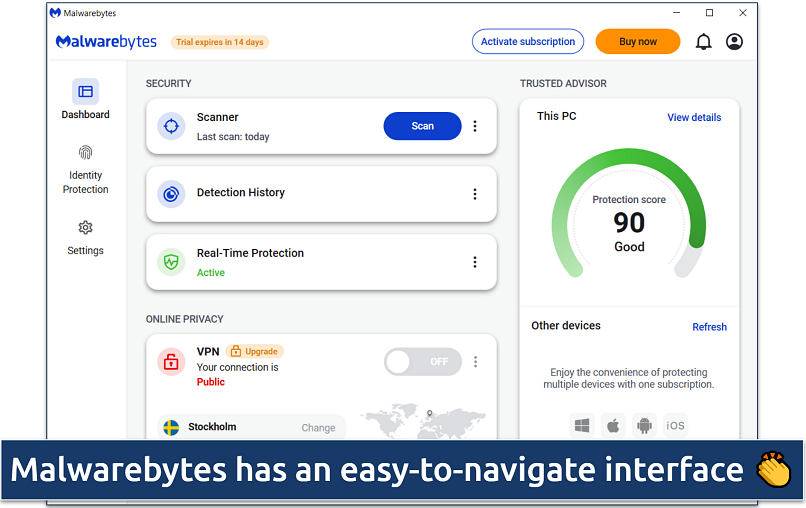Open Scanner three-dot options menu

(475, 126)
